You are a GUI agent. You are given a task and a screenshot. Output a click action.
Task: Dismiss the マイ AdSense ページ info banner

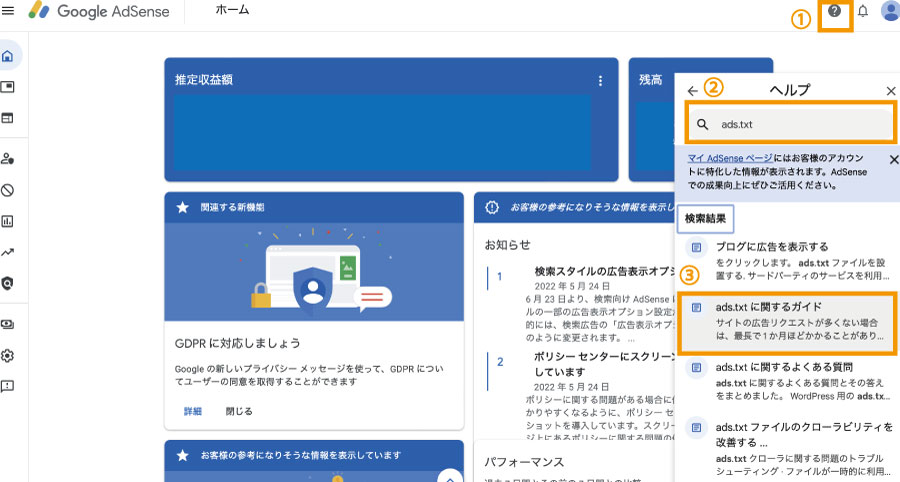894,159
